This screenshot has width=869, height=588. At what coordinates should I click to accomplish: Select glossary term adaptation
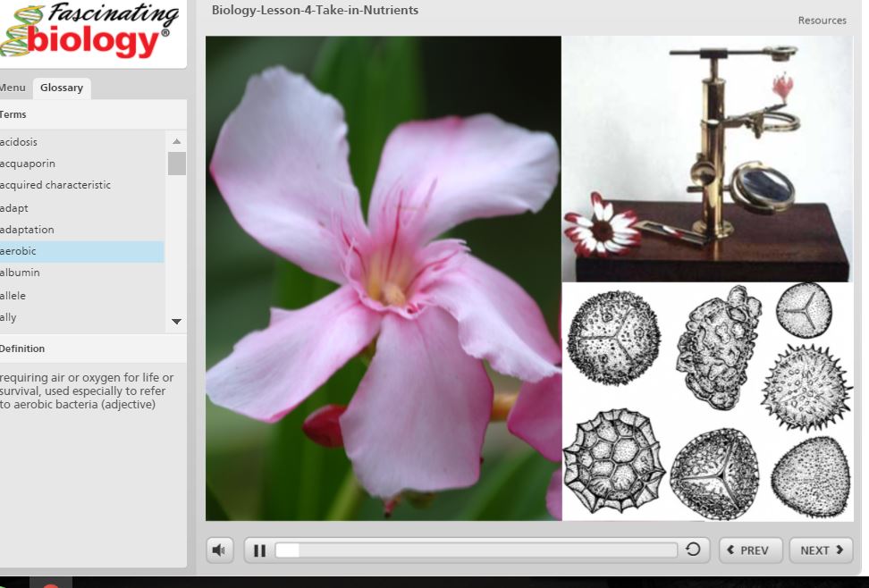[x=82, y=230]
